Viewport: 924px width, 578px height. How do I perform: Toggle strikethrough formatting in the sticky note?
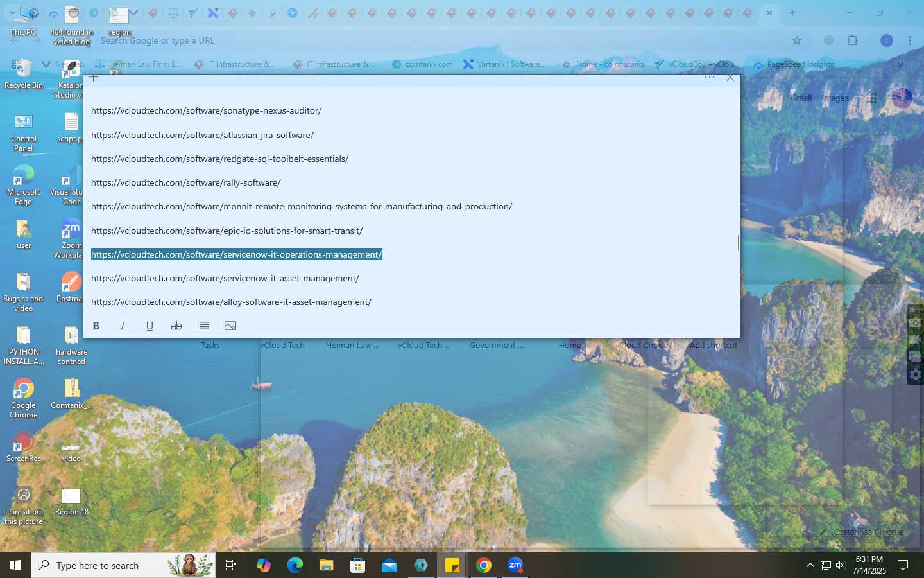point(176,326)
